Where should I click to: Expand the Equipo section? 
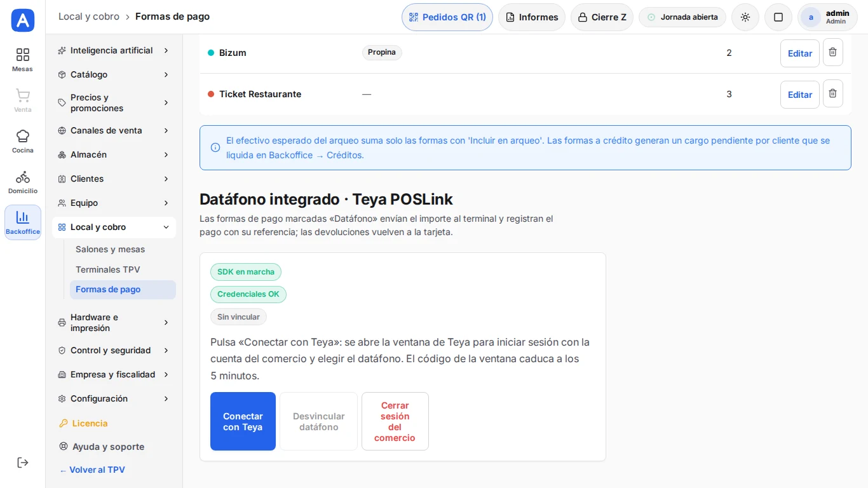point(114,203)
